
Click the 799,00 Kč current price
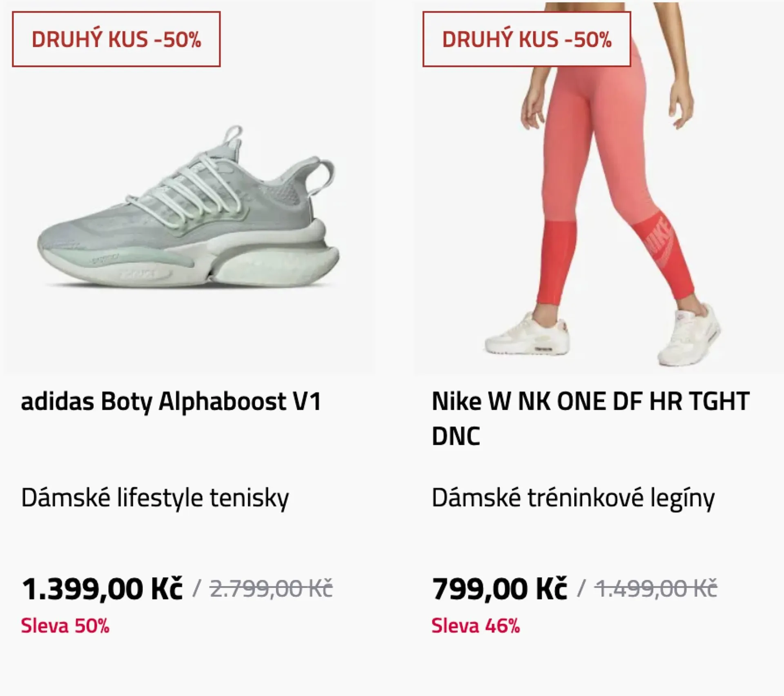pyautogui.click(x=499, y=589)
